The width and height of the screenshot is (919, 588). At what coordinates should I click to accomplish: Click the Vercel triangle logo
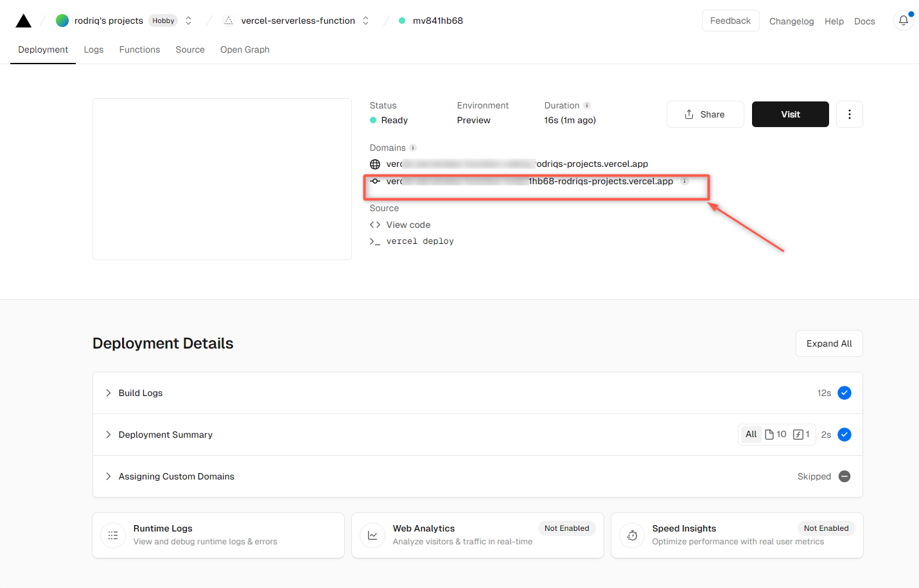[24, 21]
